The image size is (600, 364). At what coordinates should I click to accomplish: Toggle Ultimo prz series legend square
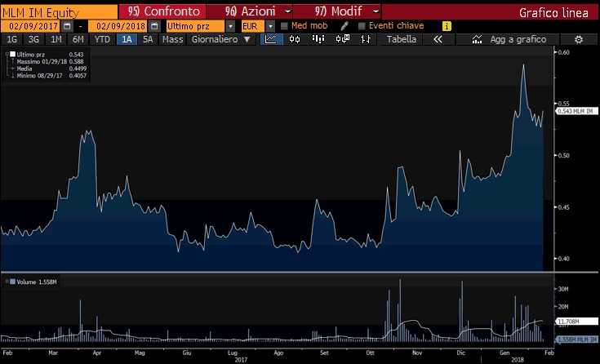[x=12, y=55]
